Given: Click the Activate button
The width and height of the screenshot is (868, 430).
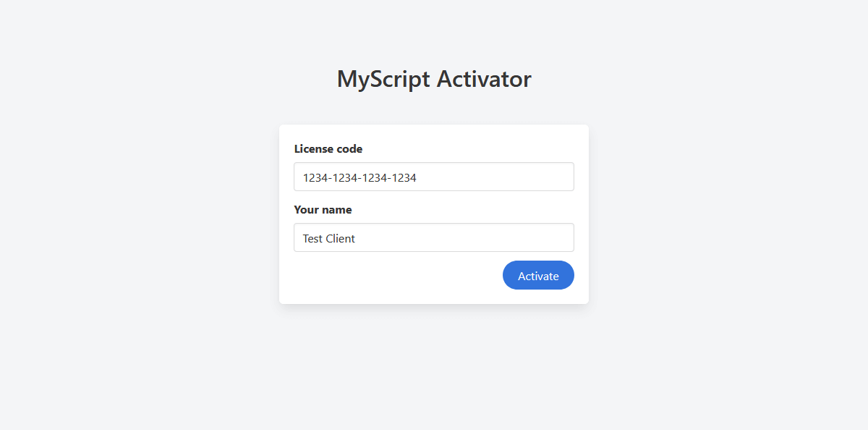Looking at the screenshot, I should pos(538,275).
